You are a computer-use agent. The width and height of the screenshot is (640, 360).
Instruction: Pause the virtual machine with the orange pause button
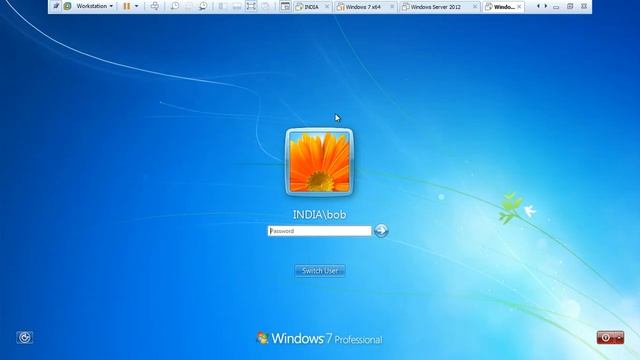[x=127, y=6]
